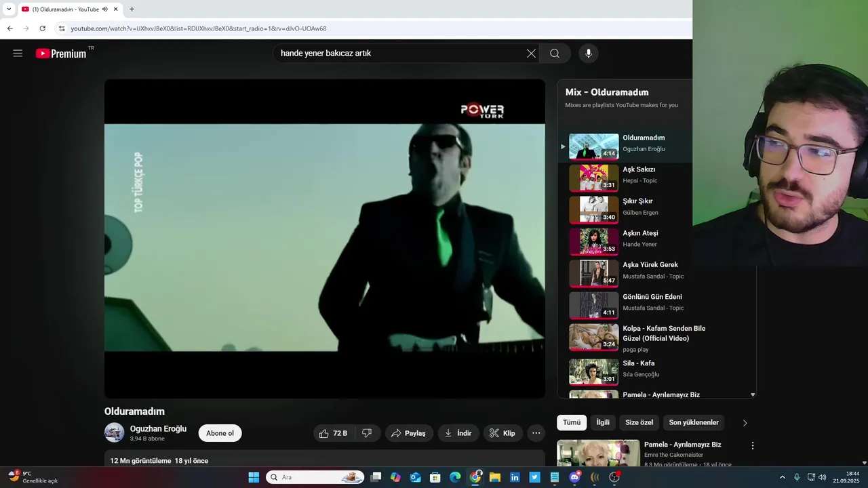Open options menu for Pamela recommended video
Viewport: 868px width, 488px height.
(752, 445)
